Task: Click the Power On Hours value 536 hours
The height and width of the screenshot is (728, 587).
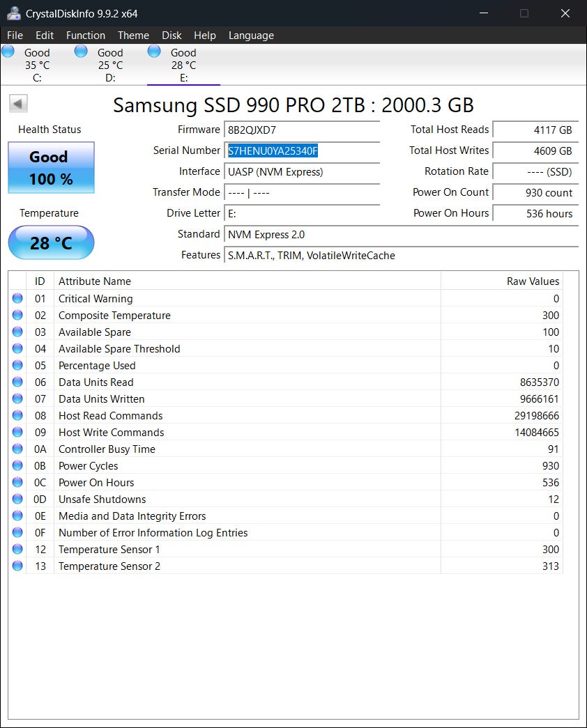Action: [535, 214]
